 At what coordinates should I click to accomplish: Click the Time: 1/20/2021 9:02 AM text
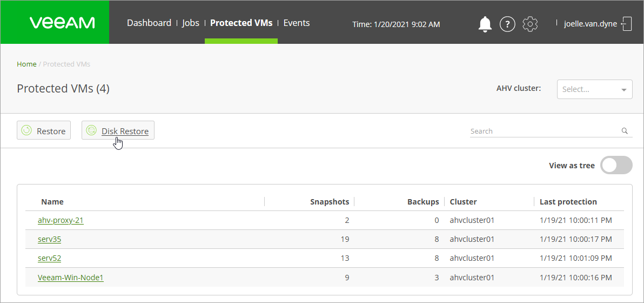(397, 25)
